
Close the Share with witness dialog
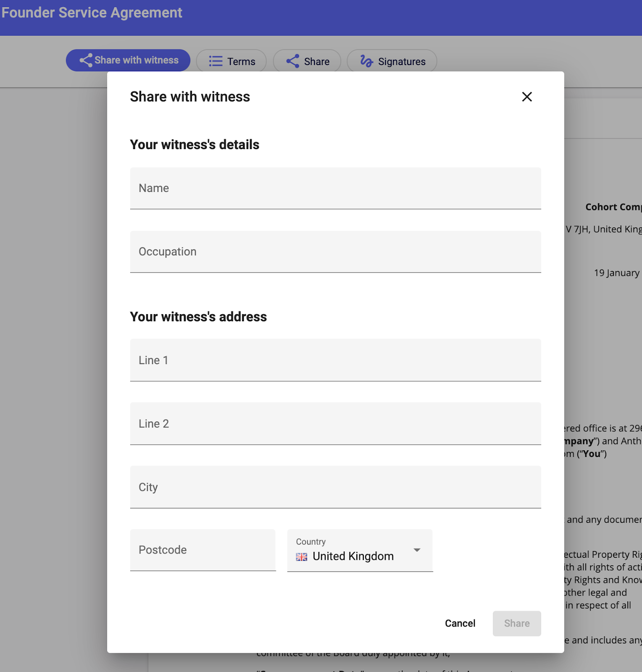527,97
